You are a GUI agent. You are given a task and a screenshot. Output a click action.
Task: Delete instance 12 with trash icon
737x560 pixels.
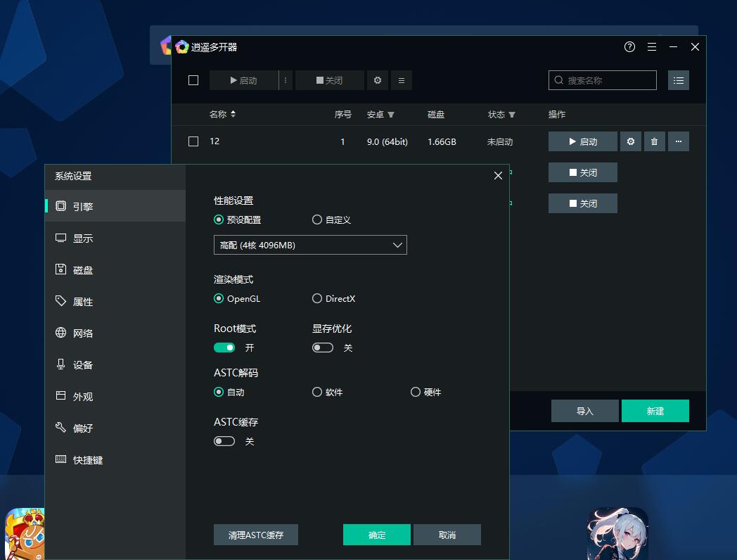654,141
